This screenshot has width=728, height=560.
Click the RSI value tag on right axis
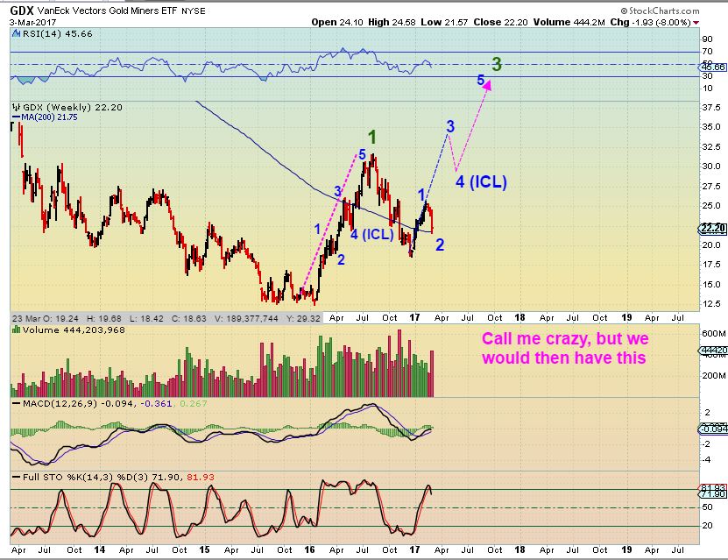pos(713,67)
